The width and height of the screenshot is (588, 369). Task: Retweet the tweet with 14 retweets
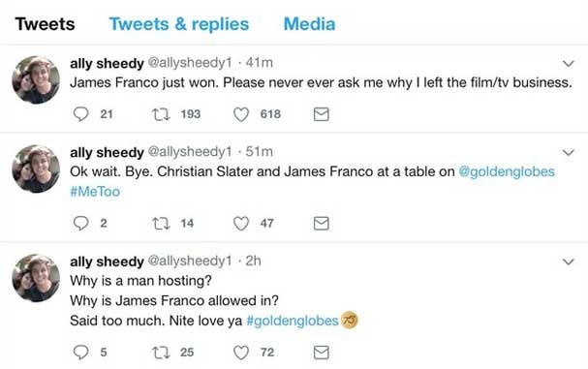(161, 224)
